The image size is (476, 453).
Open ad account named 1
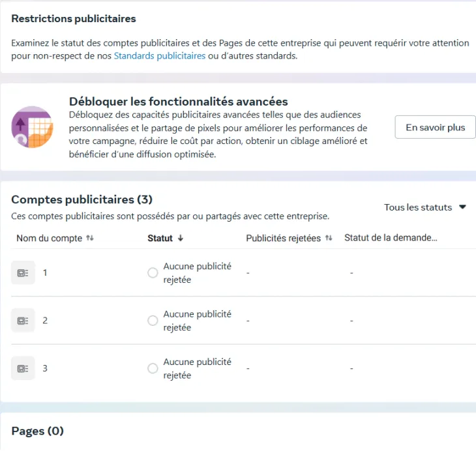tap(45, 273)
